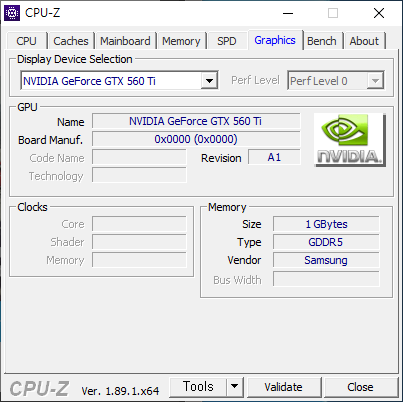Close the CPU-Z window with the X
The image size is (403, 402).
coord(379,13)
